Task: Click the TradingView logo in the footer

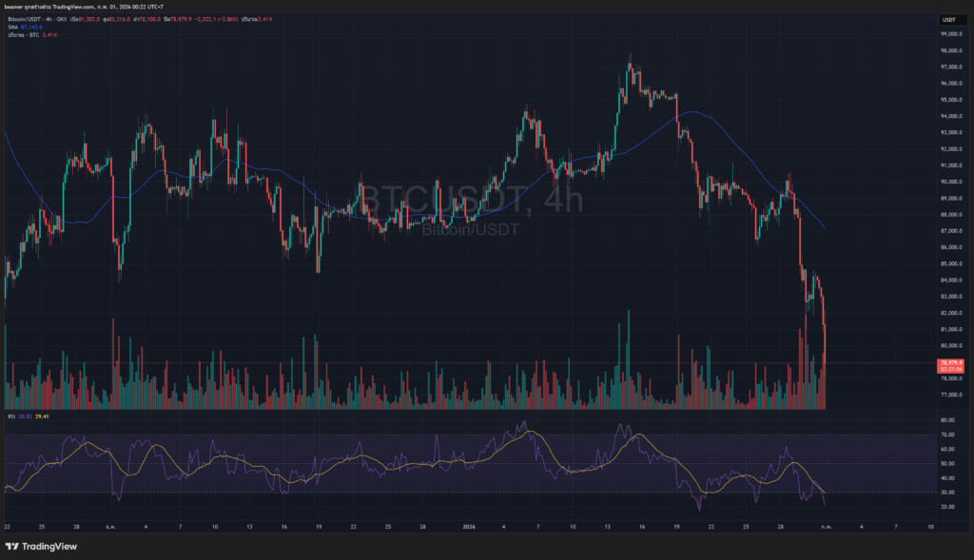Action: click(x=44, y=546)
